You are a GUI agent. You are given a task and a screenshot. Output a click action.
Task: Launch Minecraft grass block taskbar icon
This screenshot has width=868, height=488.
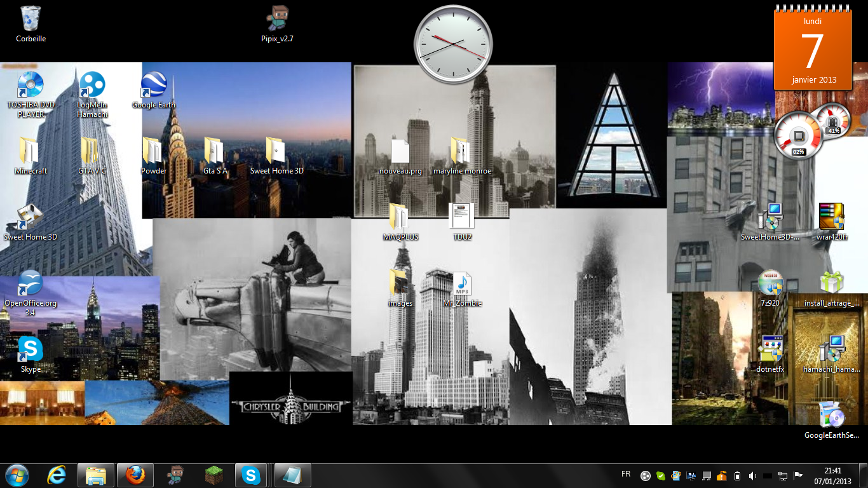[214, 475]
